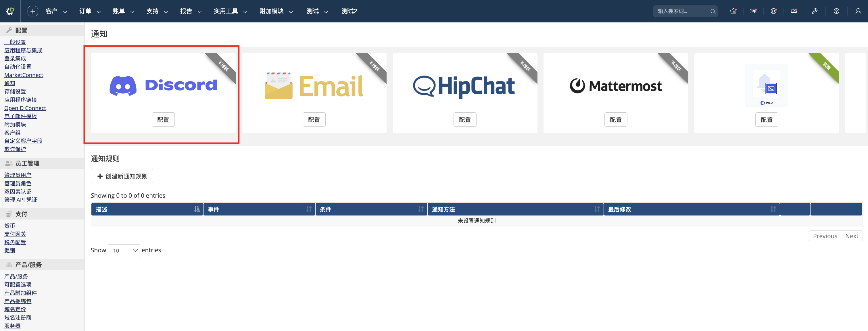Viewport: 868px width, 331px height.
Task: Click the Discord 配置 button
Action: [163, 120]
